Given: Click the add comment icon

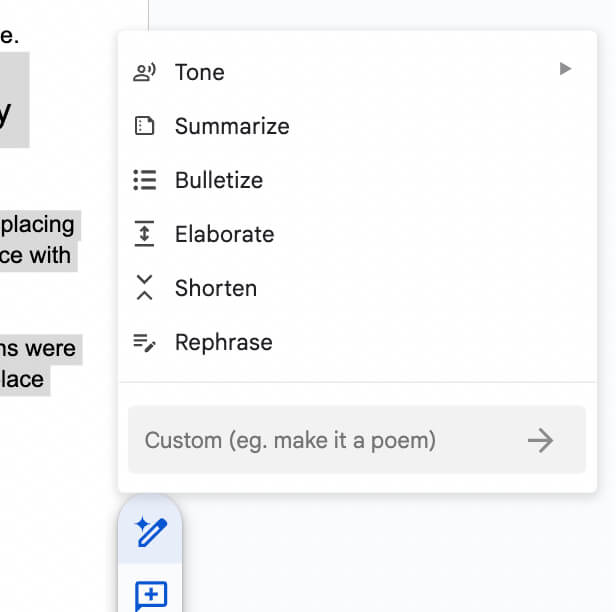Looking at the screenshot, I should coord(150,597).
